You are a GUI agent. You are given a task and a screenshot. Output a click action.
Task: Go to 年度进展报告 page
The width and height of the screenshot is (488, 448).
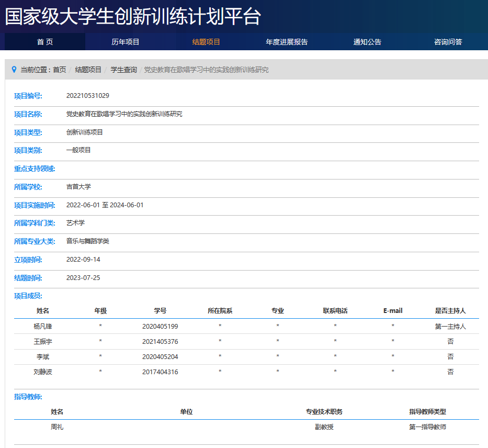[x=287, y=42]
